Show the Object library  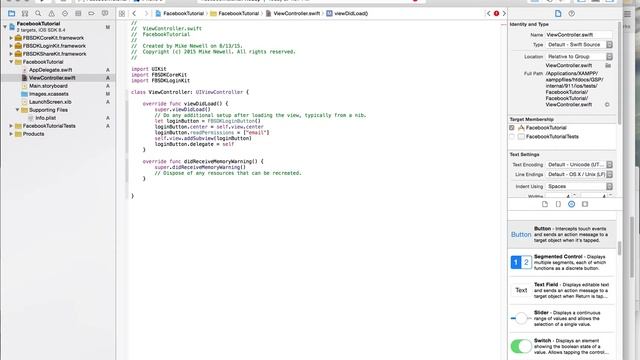(x=571, y=204)
